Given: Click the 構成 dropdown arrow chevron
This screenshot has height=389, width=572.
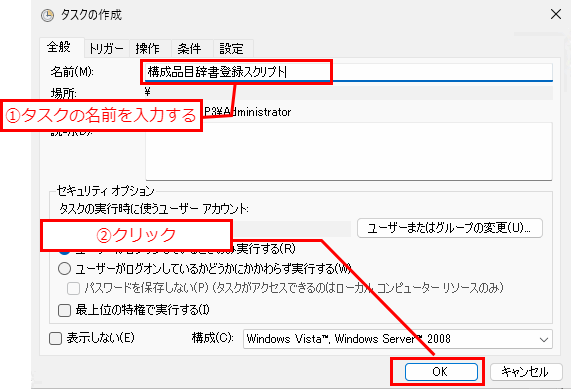Looking at the screenshot, I should tap(544, 340).
